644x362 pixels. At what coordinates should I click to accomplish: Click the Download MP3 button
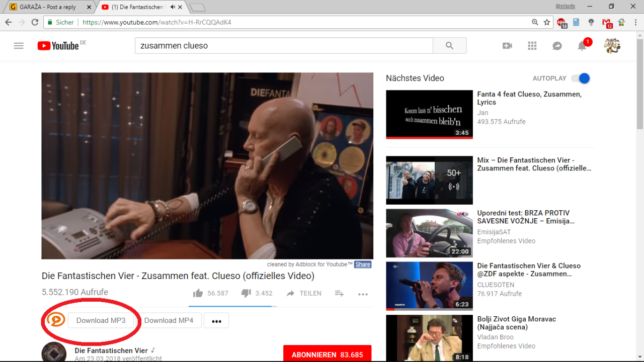click(x=101, y=320)
